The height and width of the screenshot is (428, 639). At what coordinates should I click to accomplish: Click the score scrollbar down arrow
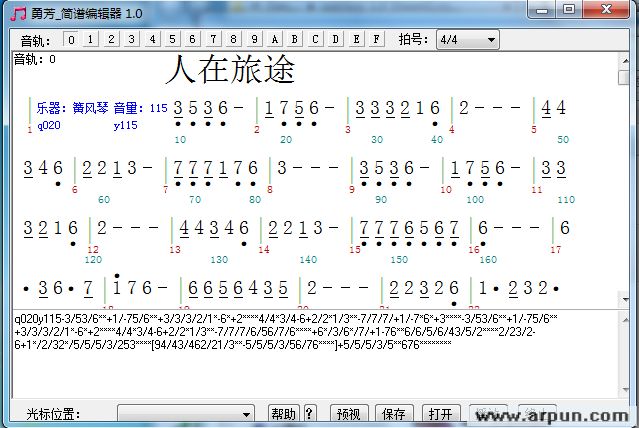click(625, 300)
